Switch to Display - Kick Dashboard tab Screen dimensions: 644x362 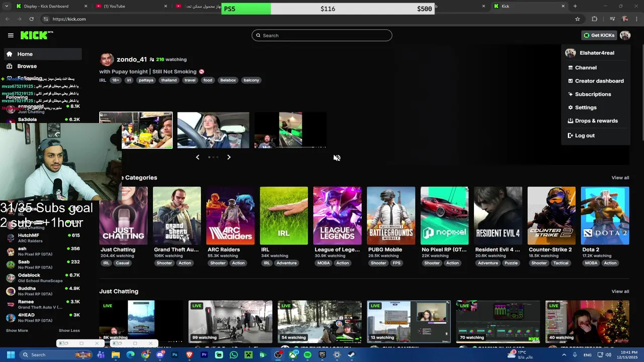click(x=50, y=6)
